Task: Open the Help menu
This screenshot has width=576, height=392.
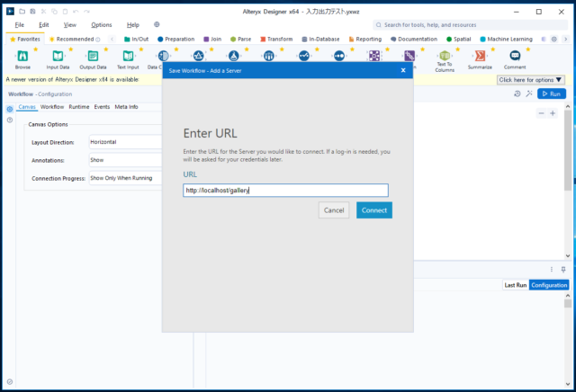Action: (x=133, y=25)
